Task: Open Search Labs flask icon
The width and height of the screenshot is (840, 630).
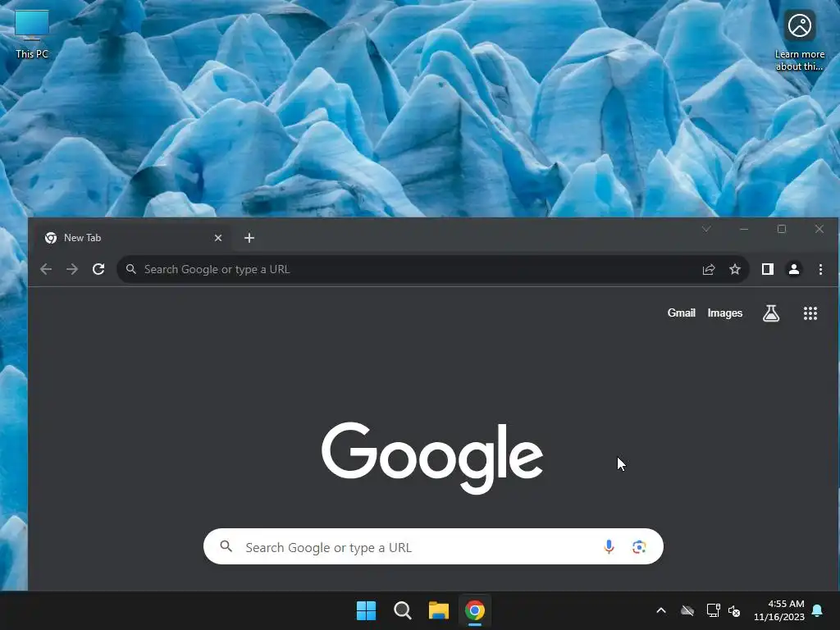Action: pyautogui.click(x=771, y=313)
